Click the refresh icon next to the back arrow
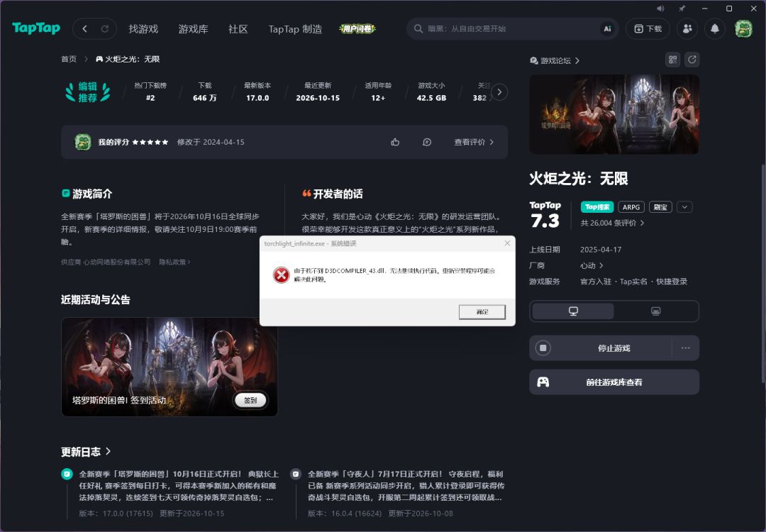Screen dimensions: 766x532 point(104,29)
